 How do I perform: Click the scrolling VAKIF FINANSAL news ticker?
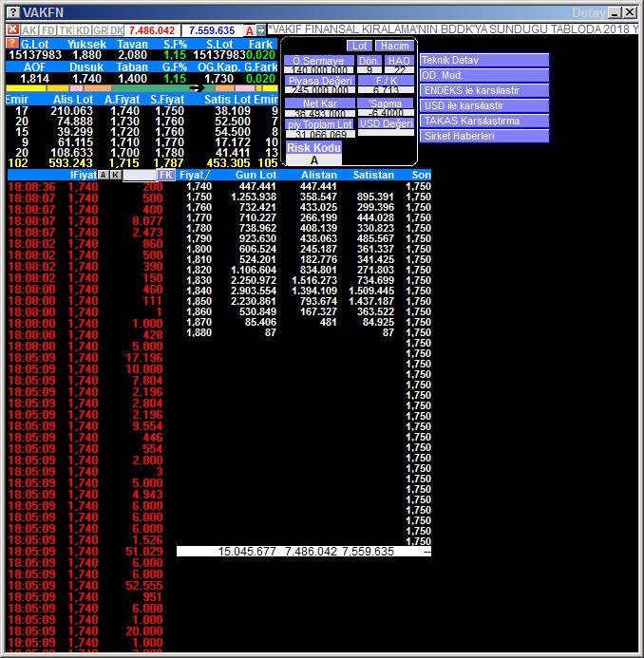click(x=452, y=28)
